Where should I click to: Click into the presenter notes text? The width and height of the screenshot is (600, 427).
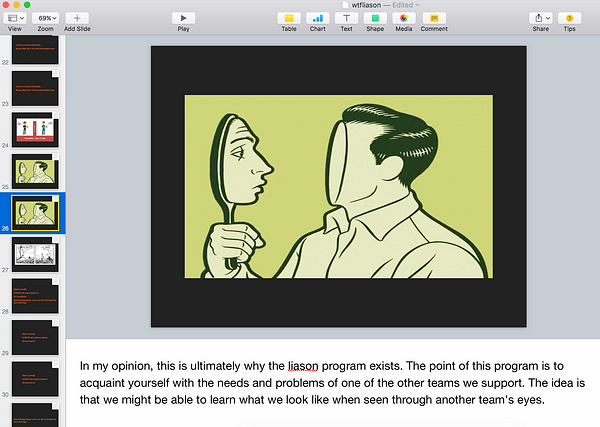pyautogui.click(x=332, y=383)
